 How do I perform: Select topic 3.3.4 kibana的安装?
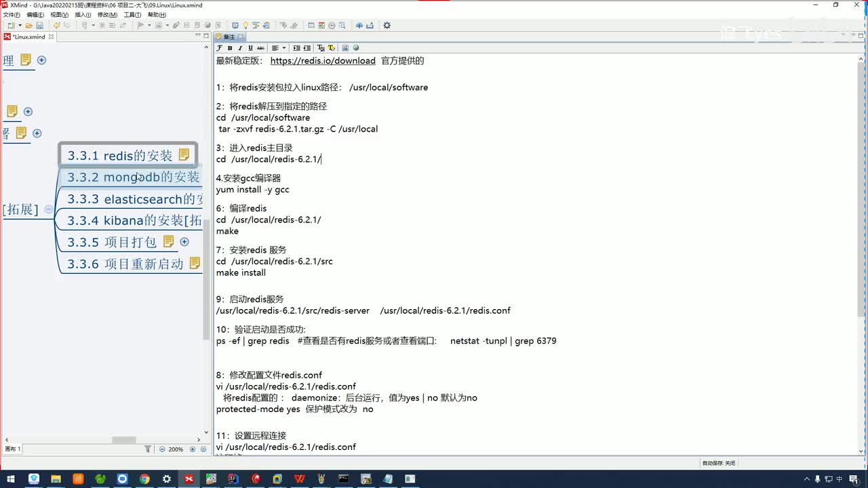point(134,221)
